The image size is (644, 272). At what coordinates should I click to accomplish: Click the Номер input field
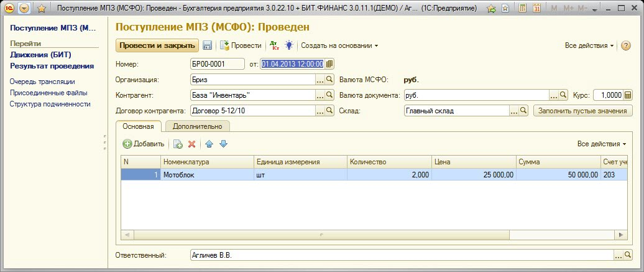[217, 63]
